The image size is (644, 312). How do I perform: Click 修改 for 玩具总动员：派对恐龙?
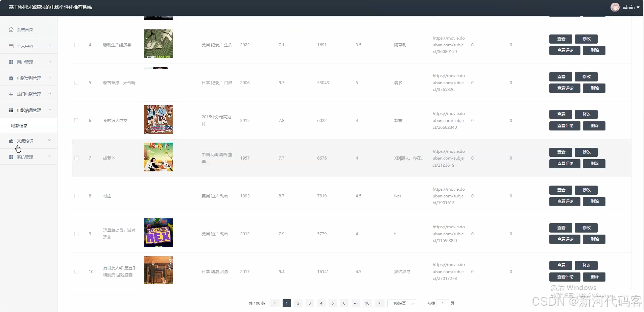[586, 228]
